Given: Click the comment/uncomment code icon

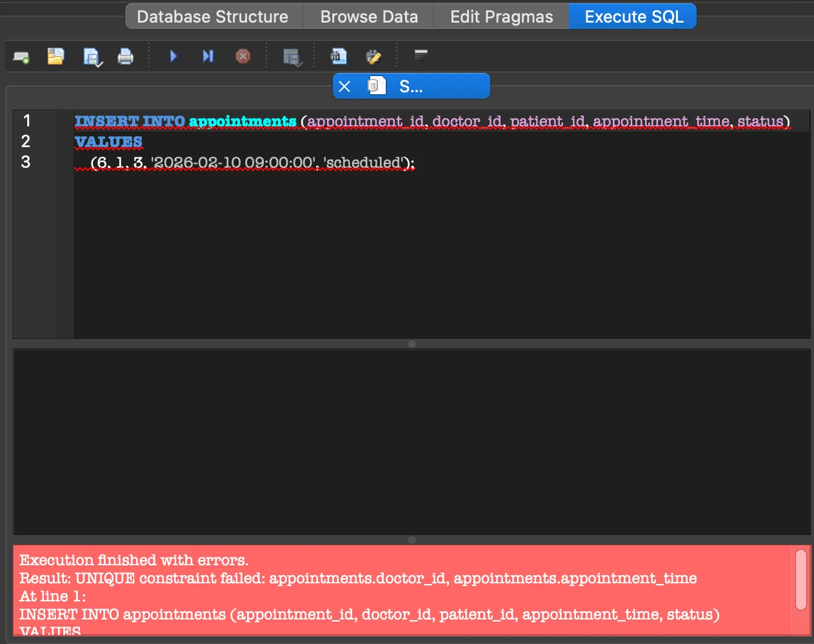Looking at the screenshot, I should [x=373, y=57].
